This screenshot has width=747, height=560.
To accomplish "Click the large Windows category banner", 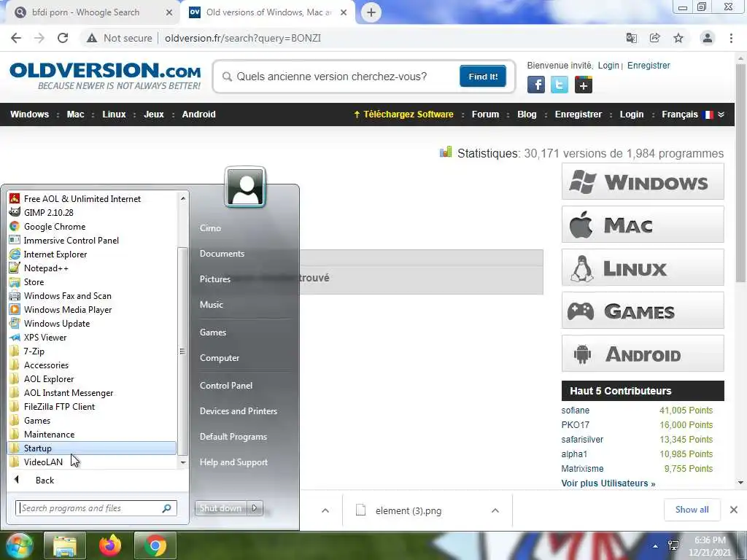I will point(643,182).
